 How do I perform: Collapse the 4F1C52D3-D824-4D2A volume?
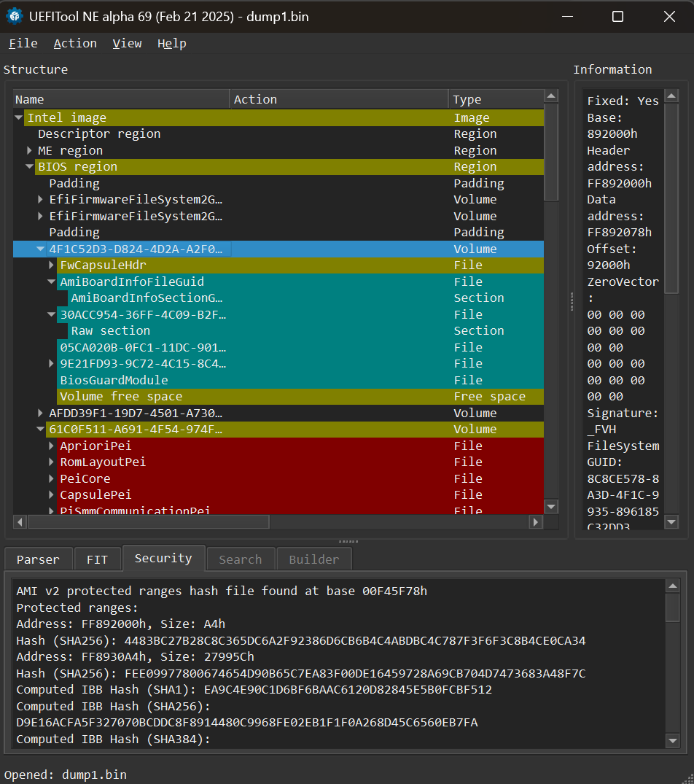pyautogui.click(x=41, y=249)
